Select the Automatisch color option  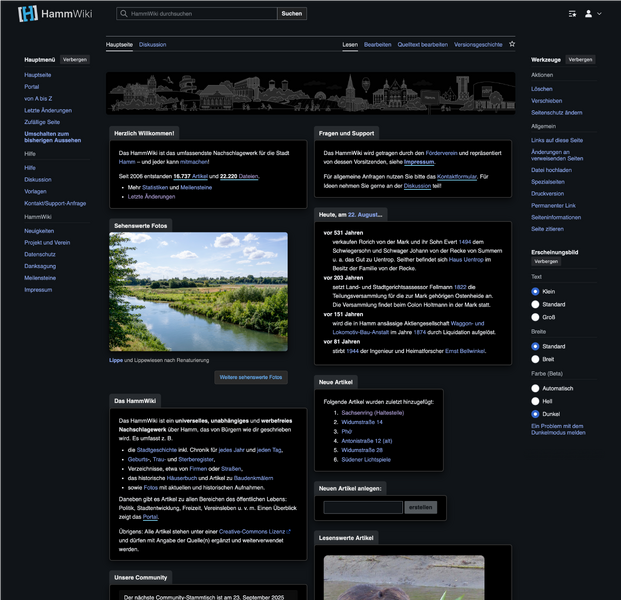(x=535, y=387)
